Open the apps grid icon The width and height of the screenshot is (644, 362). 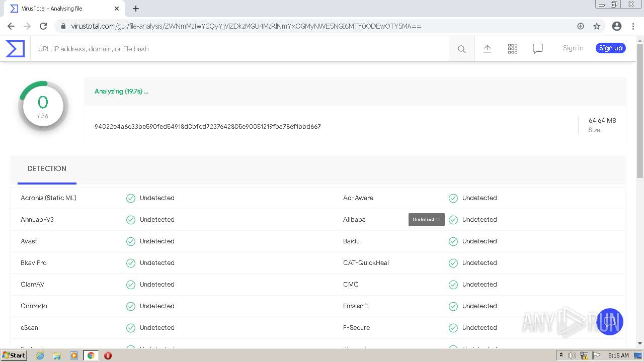(x=512, y=49)
